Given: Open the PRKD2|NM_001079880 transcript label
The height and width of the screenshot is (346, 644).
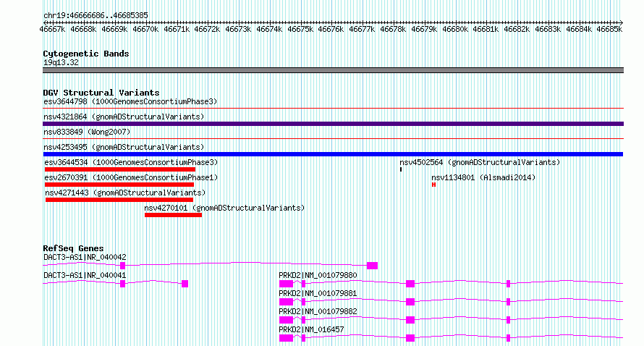Looking at the screenshot, I should (x=318, y=275).
